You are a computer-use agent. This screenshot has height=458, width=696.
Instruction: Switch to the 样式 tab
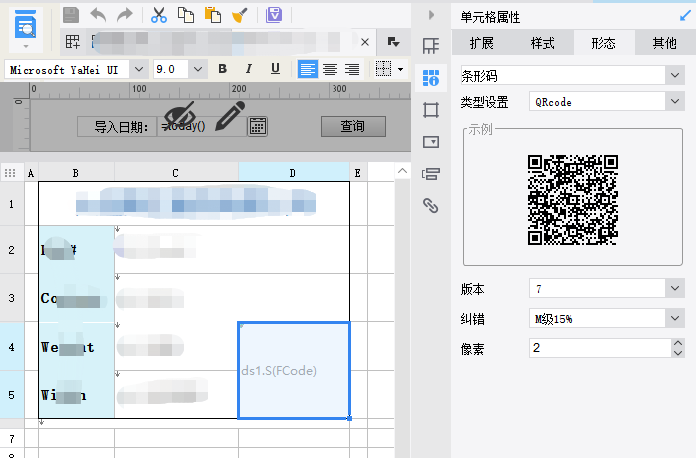coord(543,43)
